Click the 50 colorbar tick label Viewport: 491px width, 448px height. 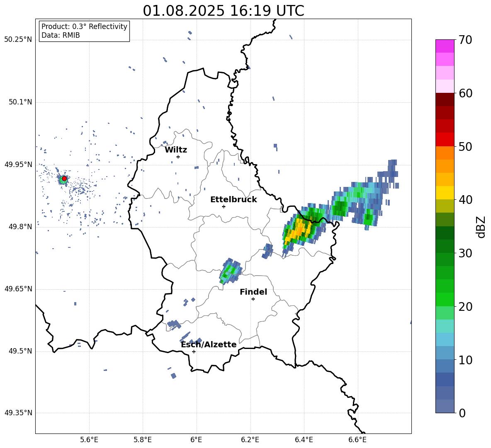click(465, 147)
